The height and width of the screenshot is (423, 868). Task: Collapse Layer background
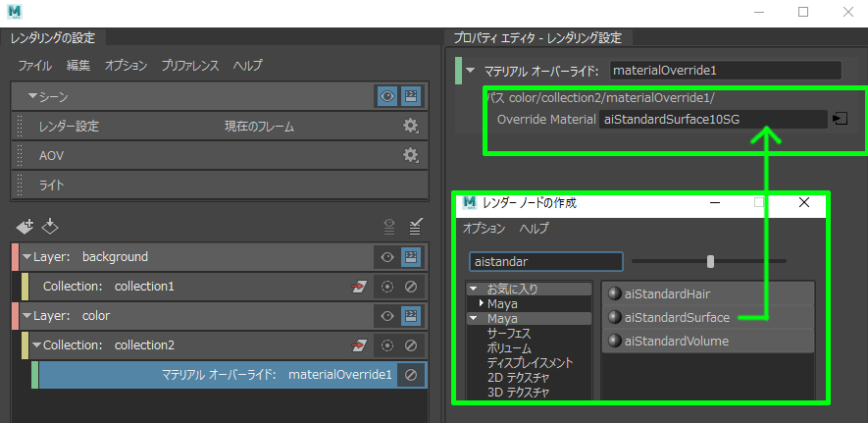pyautogui.click(x=27, y=257)
